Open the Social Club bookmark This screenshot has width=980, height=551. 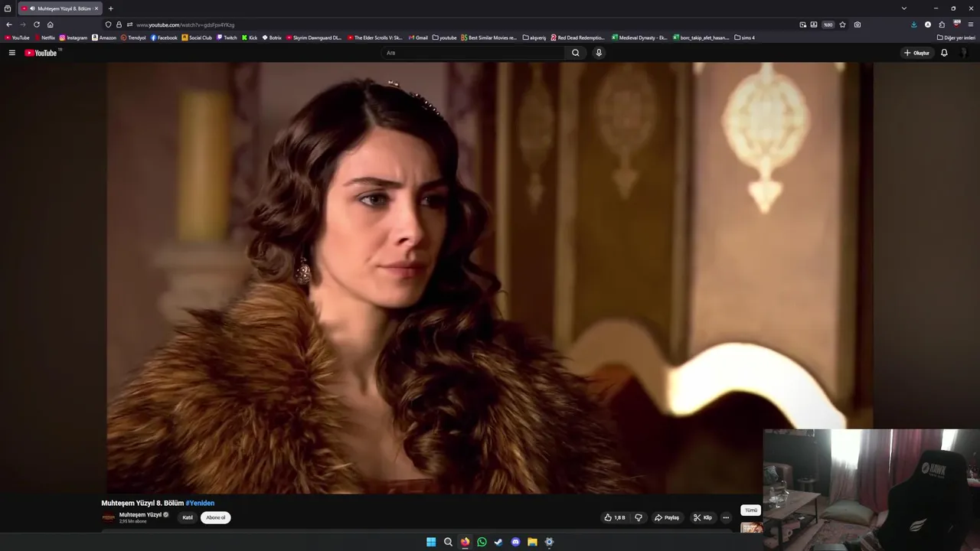197,37
